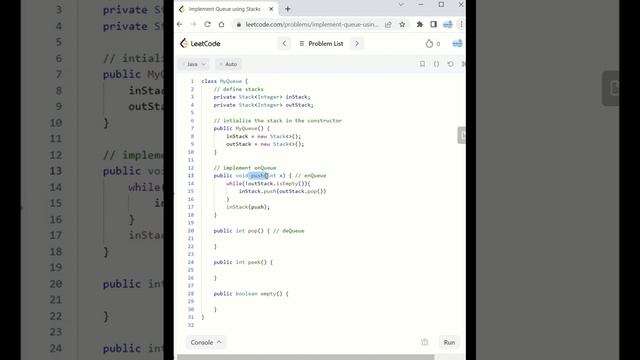640x360 pixels.
Task: Open the browser side panel icon
Action: click(433, 24)
